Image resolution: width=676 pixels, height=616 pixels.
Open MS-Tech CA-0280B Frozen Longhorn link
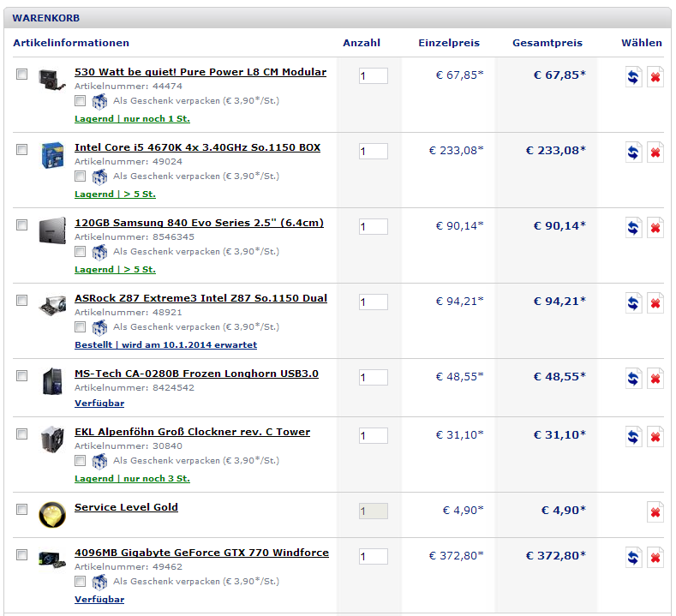[x=196, y=374]
